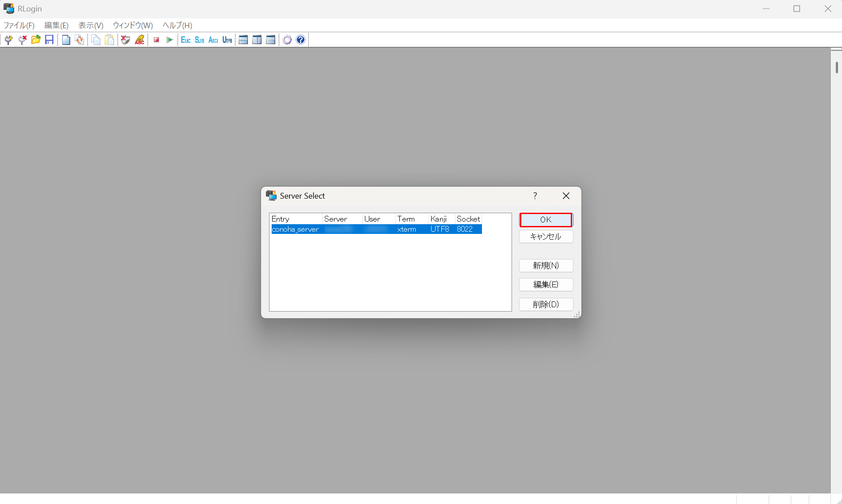Viewport: 842px width, 504px height.
Task: Click the キャンセル button
Action: click(x=546, y=237)
